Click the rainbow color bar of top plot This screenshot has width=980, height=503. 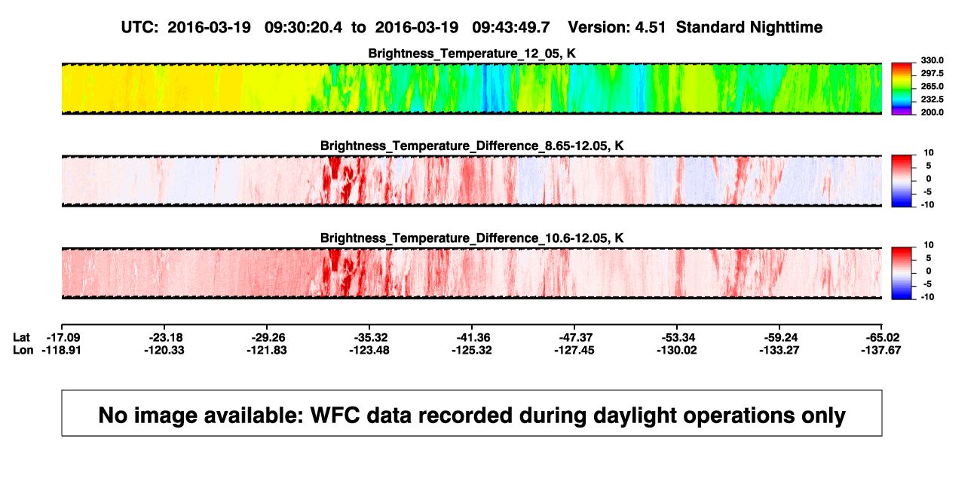[x=902, y=88]
